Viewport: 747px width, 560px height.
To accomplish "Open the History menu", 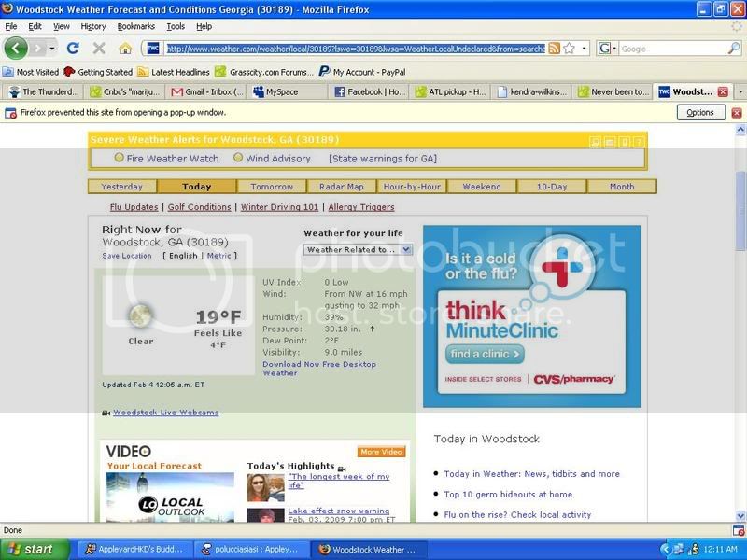I will [x=92, y=27].
